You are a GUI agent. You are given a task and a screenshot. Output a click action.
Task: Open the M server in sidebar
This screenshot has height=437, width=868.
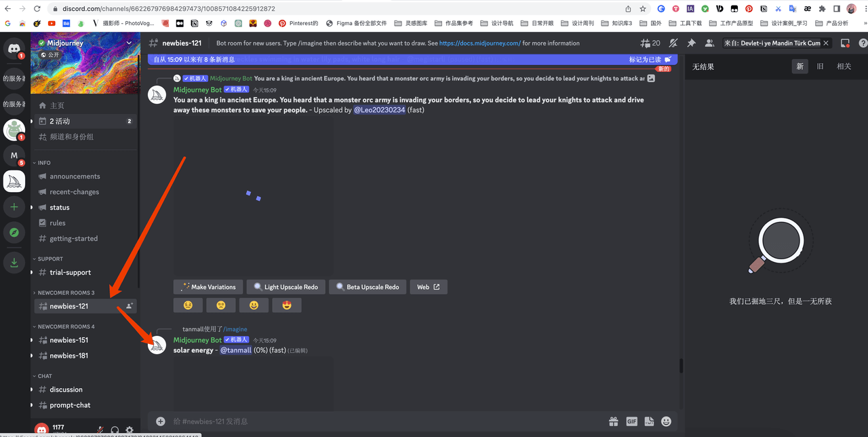pos(14,155)
